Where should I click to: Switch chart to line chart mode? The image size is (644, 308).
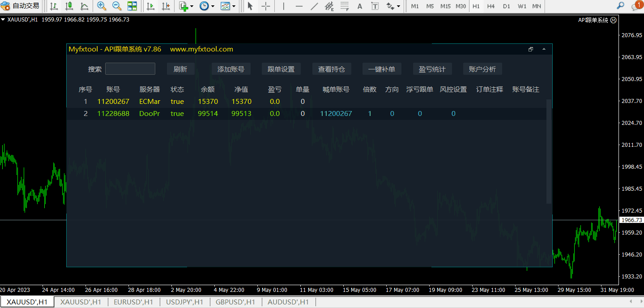pos(84,6)
